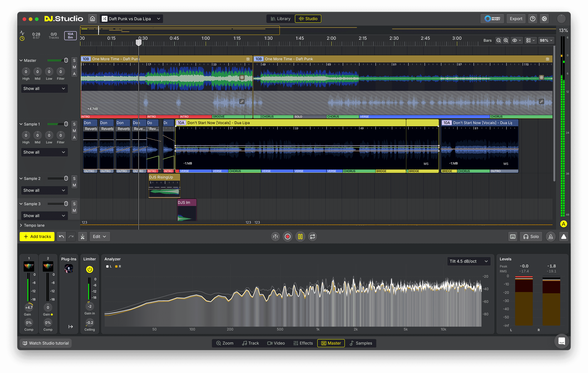This screenshot has height=373, width=588.
Task: Toggle the Limiter power button
Action: (x=90, y=269)
